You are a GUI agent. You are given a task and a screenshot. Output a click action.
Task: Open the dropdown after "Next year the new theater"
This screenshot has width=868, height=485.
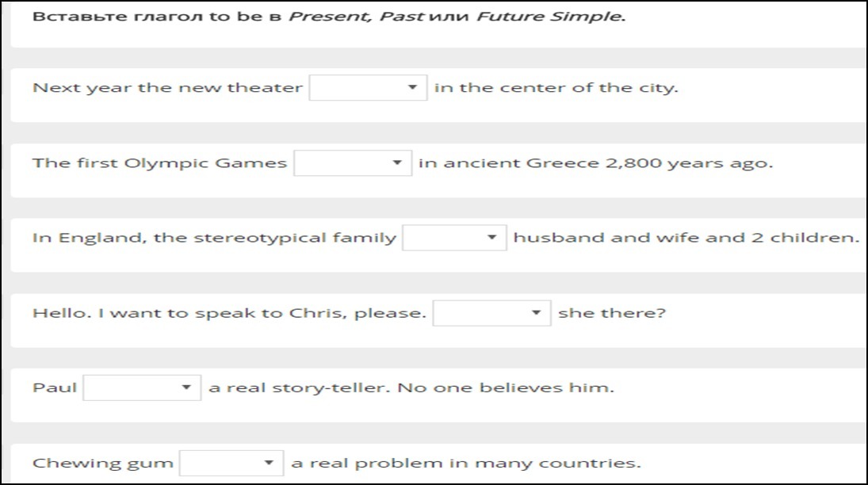tap(368, 87)
